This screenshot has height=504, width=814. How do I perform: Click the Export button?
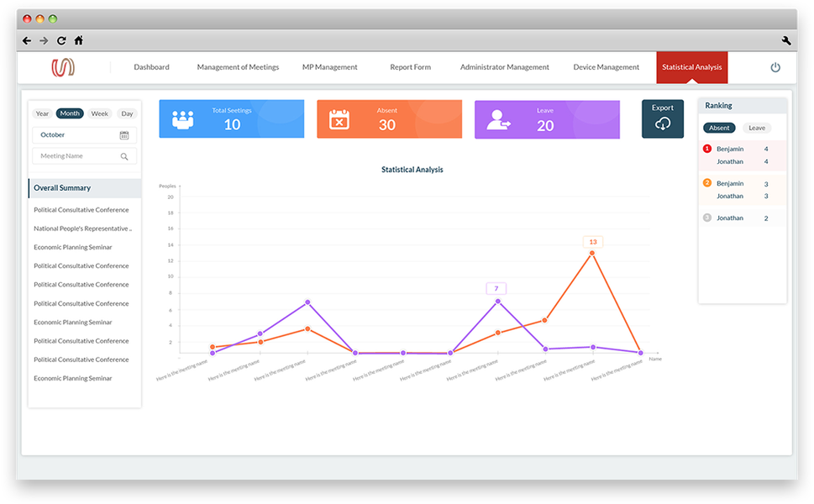[663, 119]
